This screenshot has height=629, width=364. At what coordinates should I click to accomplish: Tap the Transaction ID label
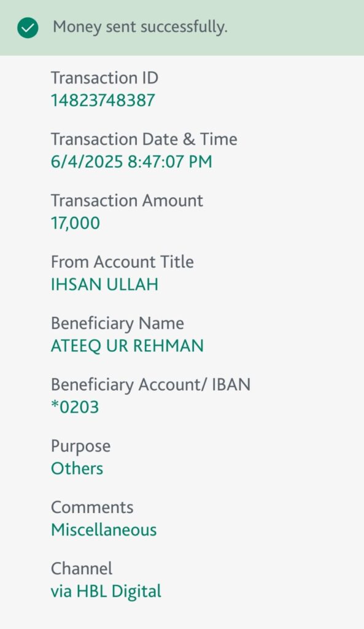point(104,78)
